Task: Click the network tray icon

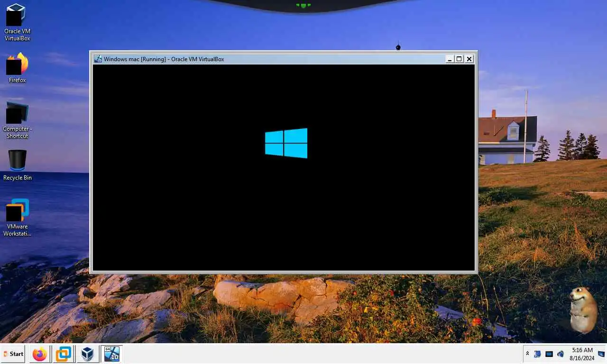Action: coord(538,354)
